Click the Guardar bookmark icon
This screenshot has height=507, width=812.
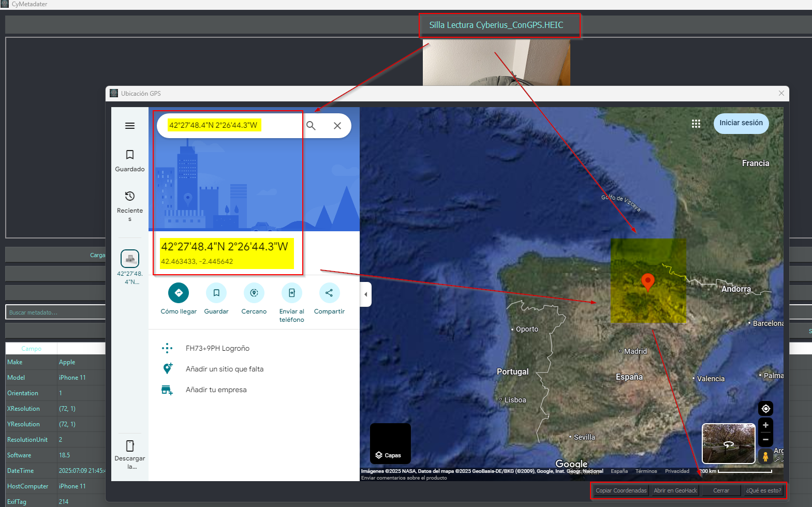click(216, 293)
